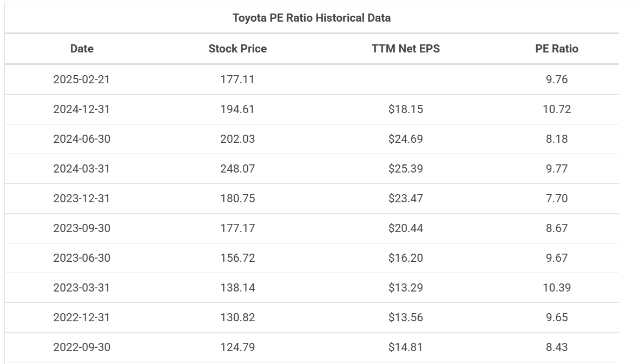Image resolution: width=640 pixels, height=364 pixels.
Task: Click the 202.03 stock price cell
Action: coord(237,139)
